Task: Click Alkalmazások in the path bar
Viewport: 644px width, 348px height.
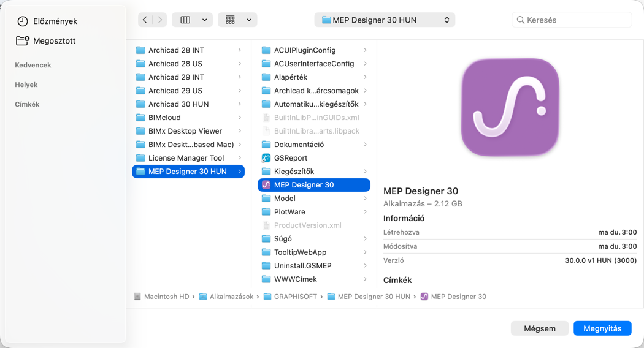Action: pos(226,297)
